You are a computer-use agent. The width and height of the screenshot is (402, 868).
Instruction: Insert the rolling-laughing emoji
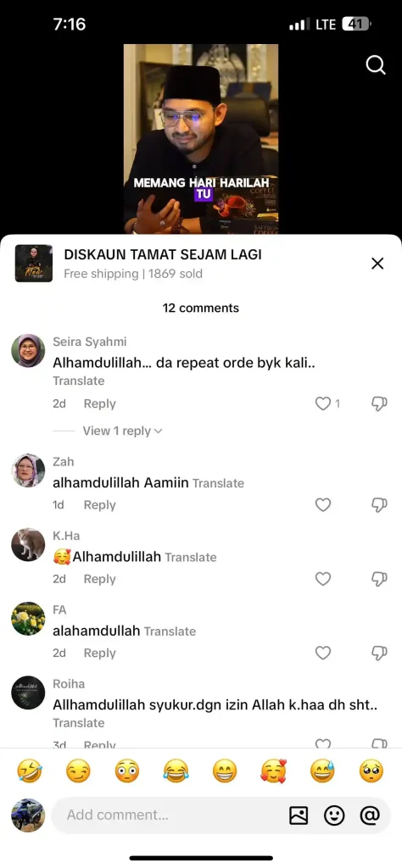30,771
